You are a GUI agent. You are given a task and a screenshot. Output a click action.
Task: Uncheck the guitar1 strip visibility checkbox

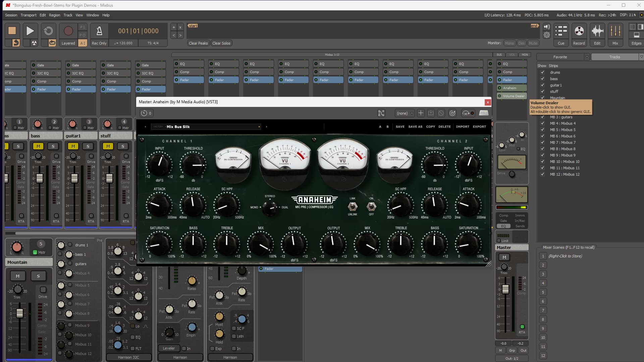(542, 85)
